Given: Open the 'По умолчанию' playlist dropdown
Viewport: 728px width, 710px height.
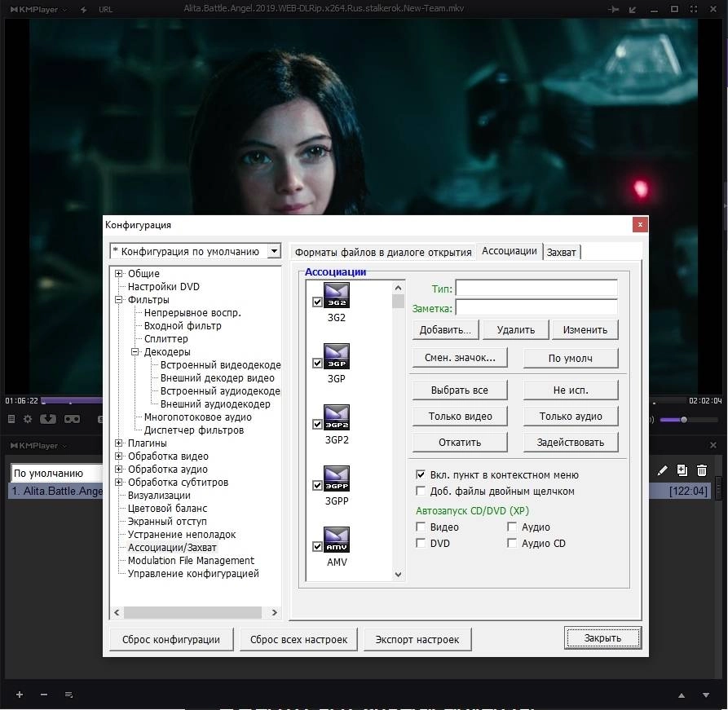Looking at the screenshot, I should point(56,473).
